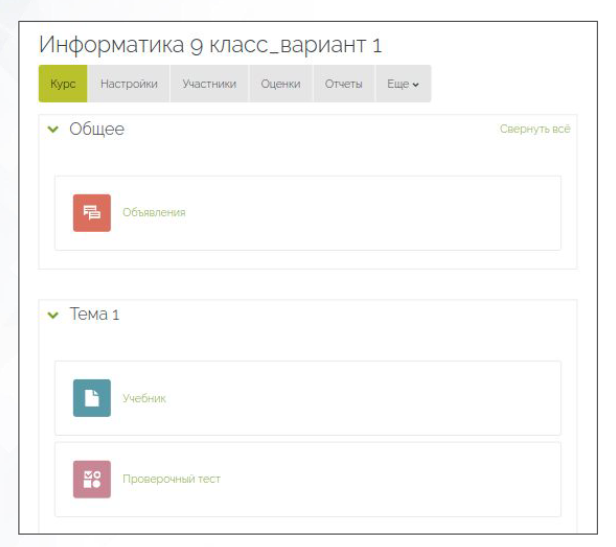Open the Объявления text link
Viewport: 616px width, 547px height.
(x=154, y=212)
